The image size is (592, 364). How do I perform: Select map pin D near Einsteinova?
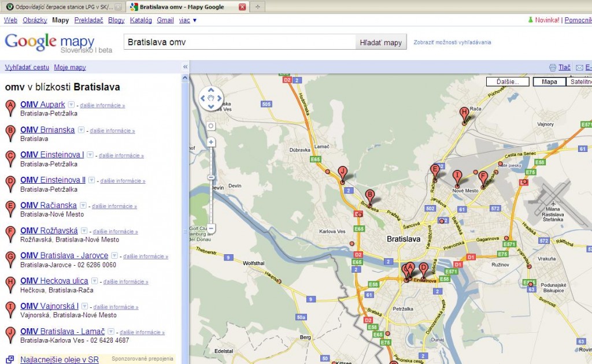pyautogui.click(x=424, y=271)
